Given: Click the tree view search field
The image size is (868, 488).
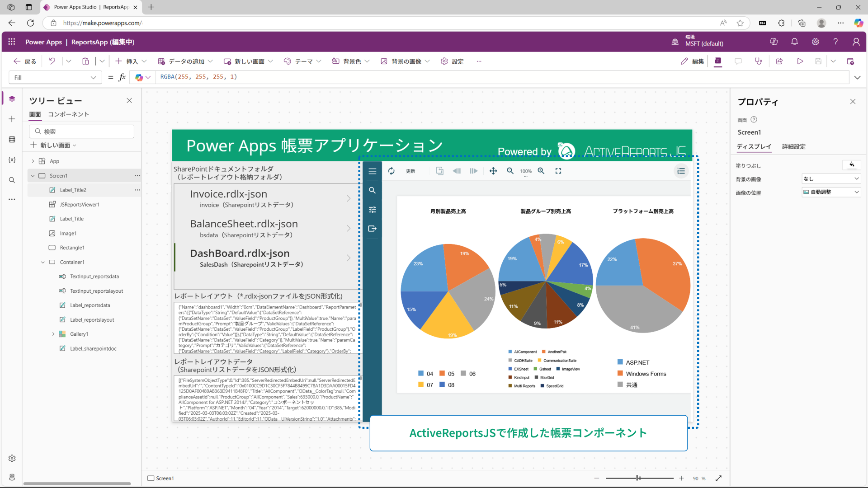Looking at the screenshot, I should [x=82, y=131].
